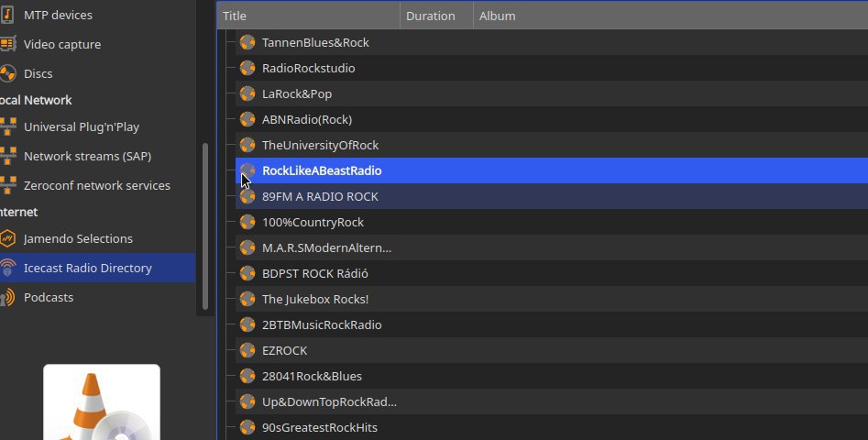
Task: Click the Up&DownTopRockRad... stream icon
Action: (247, 401)
